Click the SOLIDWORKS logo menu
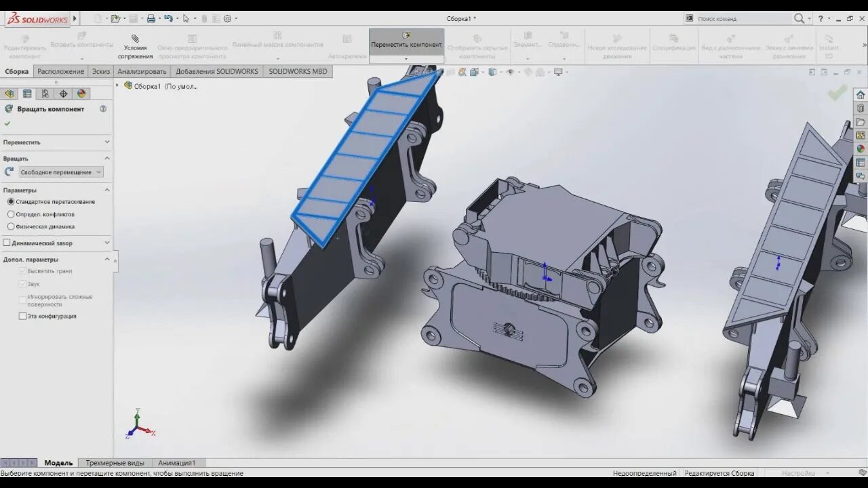This screenshot has width=868, height=488. pyautogui.click(x=38, y=18)
